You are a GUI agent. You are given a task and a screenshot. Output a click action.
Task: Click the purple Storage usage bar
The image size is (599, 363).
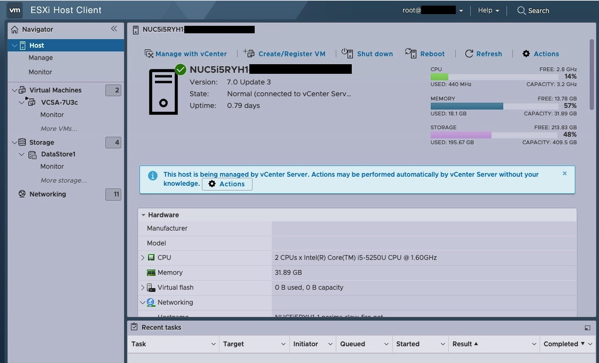point(461,135)
